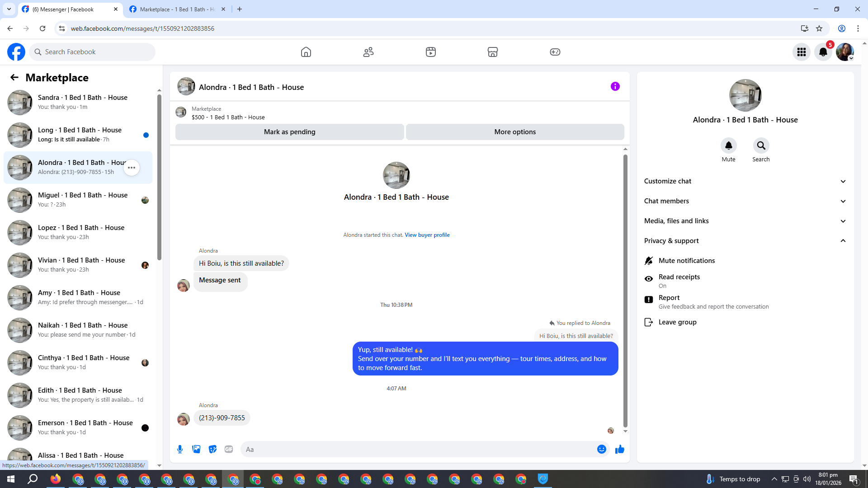
Task: Toggle Mute notifications option
Action: pos(686,261)
